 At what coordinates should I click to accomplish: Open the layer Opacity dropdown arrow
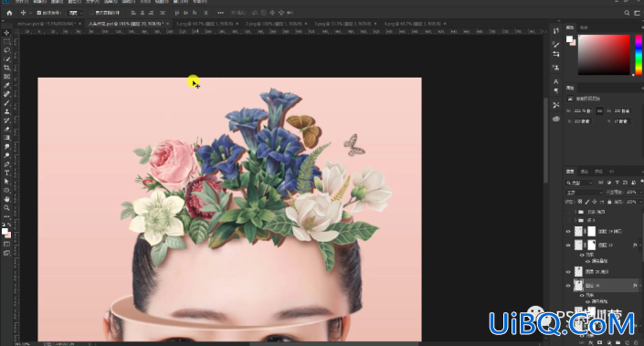click(x=640, y=192)
